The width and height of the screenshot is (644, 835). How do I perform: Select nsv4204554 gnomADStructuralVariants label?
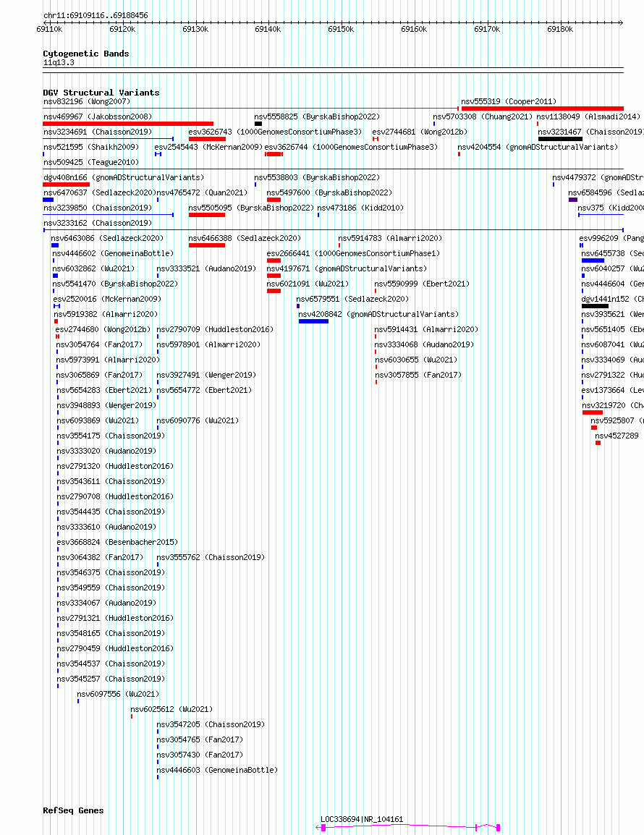pos(538,147)
